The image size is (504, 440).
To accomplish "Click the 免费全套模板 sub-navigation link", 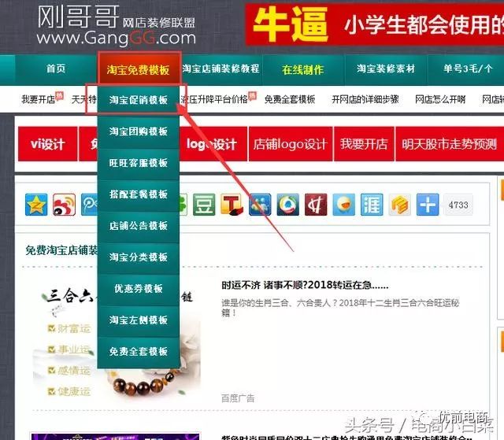I will tap(290, 99).
